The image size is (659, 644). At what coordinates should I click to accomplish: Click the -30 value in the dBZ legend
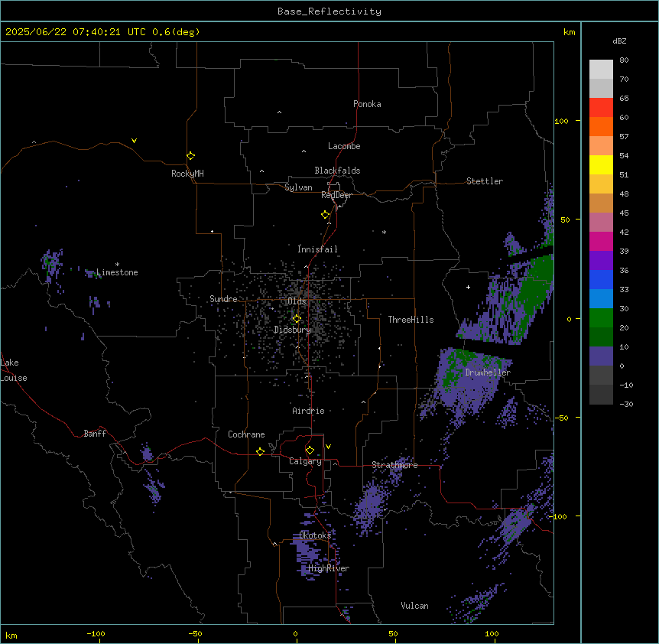(626, 404)
